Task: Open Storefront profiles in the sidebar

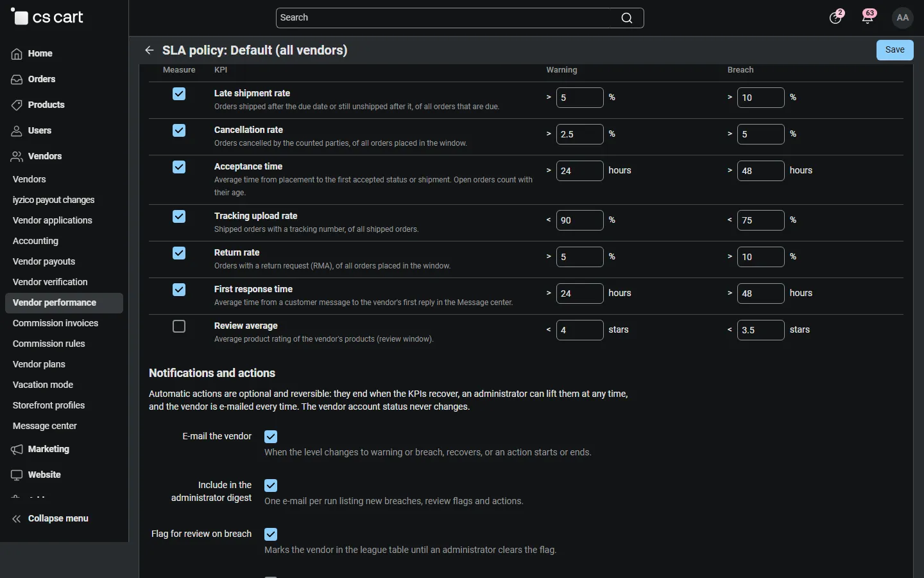Action: [49, 405]
